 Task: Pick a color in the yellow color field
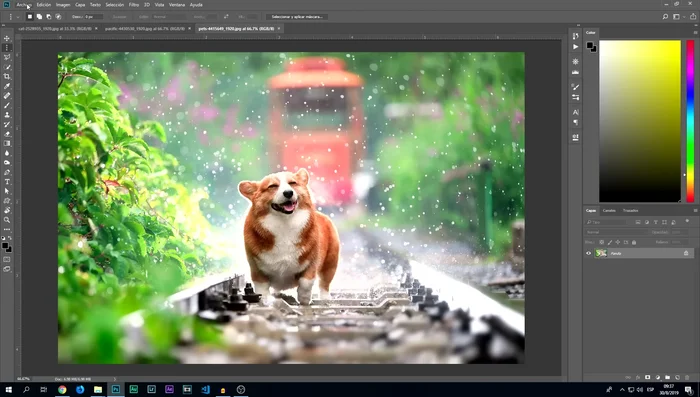pyautogui.click(x=640, y=121)
